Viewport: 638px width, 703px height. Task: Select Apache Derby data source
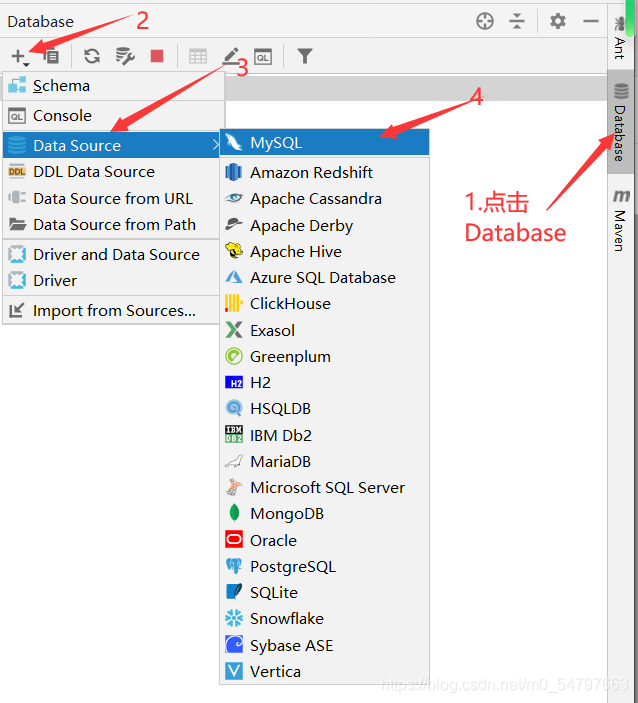point(325,225)
